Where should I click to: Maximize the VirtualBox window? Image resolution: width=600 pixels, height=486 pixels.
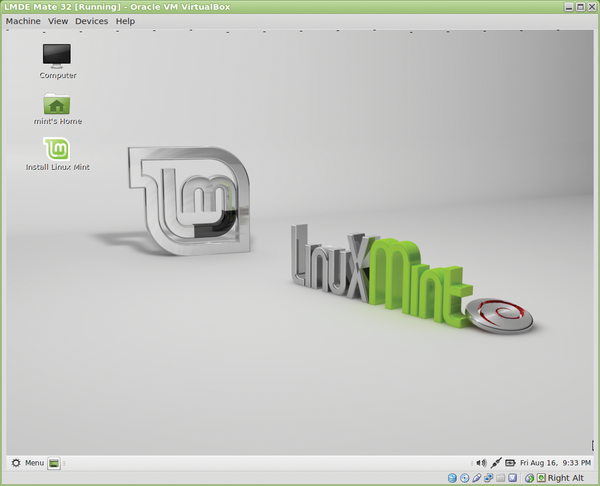tap(580, 7)
